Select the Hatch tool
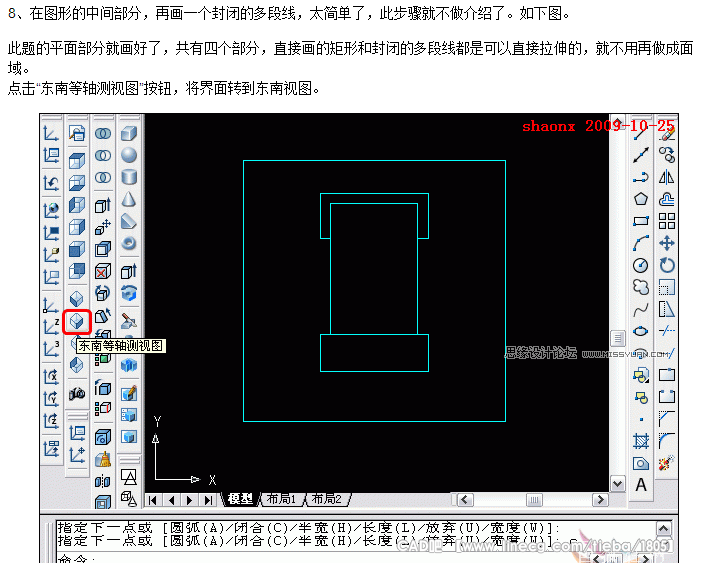703x563 pixels. pos(641,442)
